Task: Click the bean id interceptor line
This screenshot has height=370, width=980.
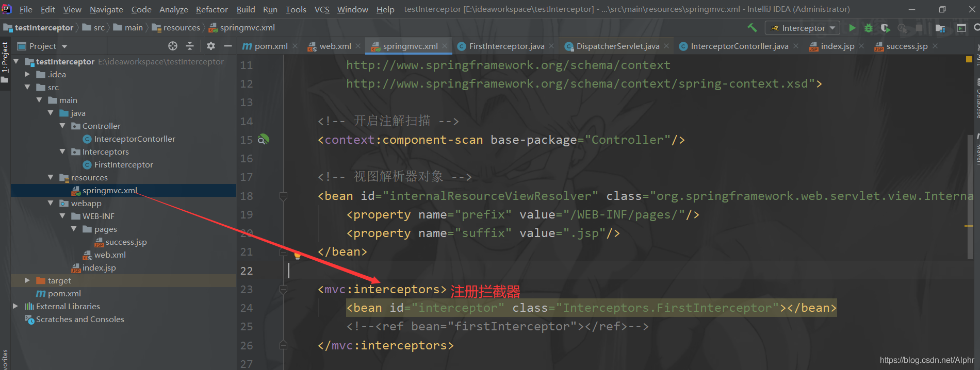Action: point(591,308)
